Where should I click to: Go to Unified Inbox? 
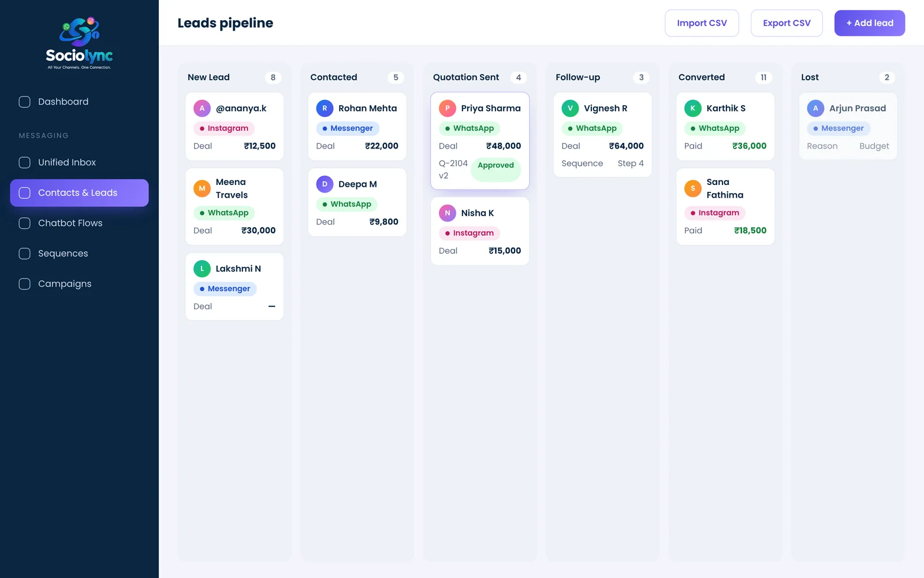click(x=79, y=162)
